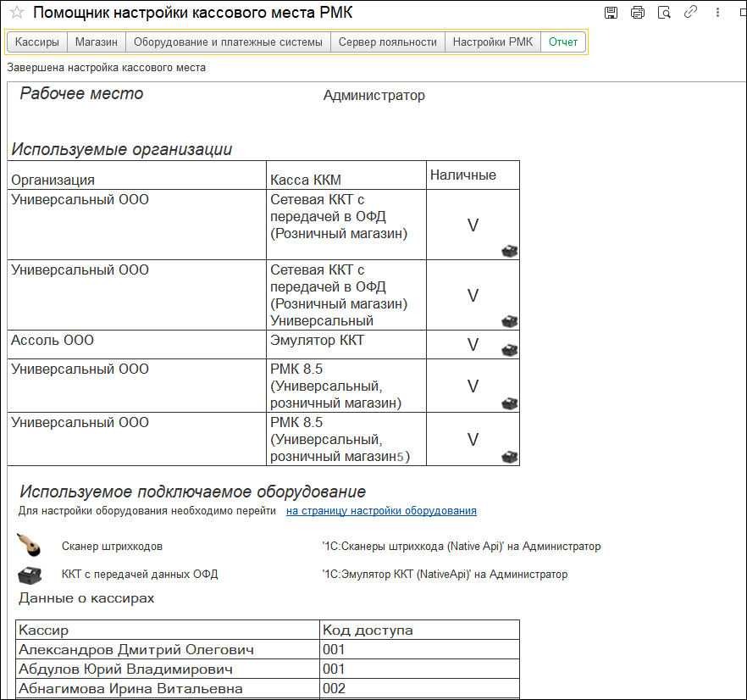
Task: Go to Оборудование и платежные системы tab
Action: click(x=228, y=42)
